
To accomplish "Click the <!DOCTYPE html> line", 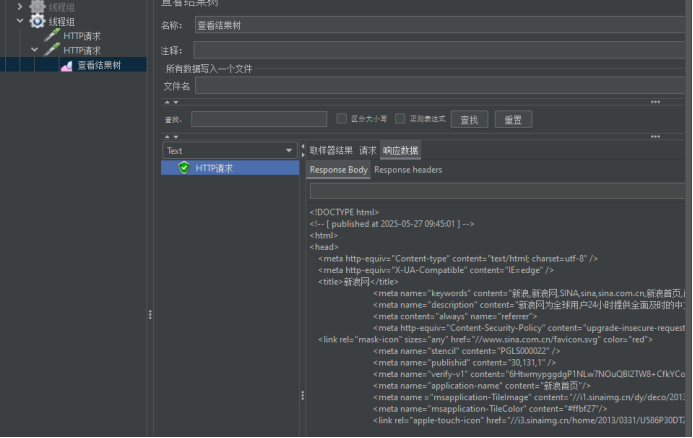I will click(344, 212).
